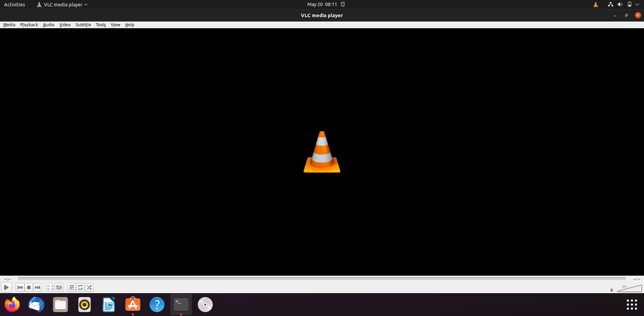Mute audio via speaker icon
Screen dimensions: 644x316
(x=612, y=290)
